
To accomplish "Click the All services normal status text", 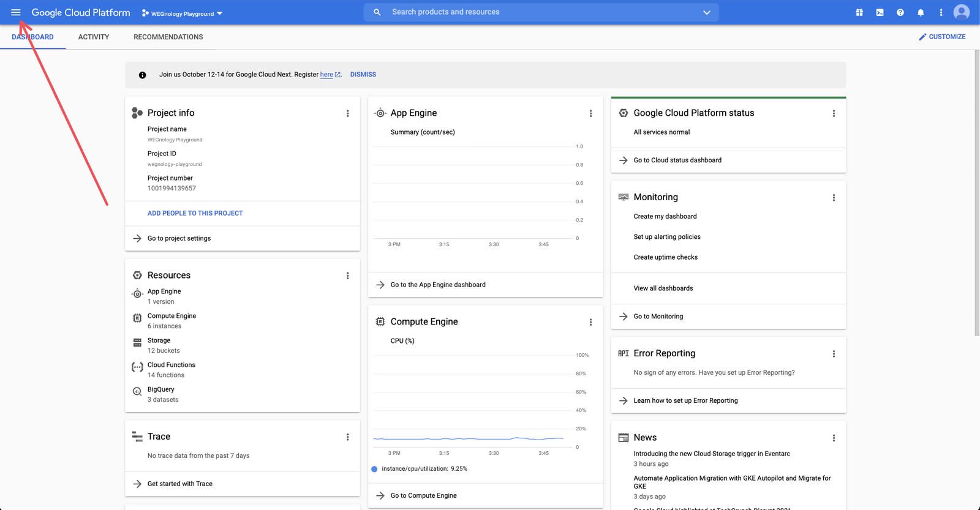I will coord(661,132).
